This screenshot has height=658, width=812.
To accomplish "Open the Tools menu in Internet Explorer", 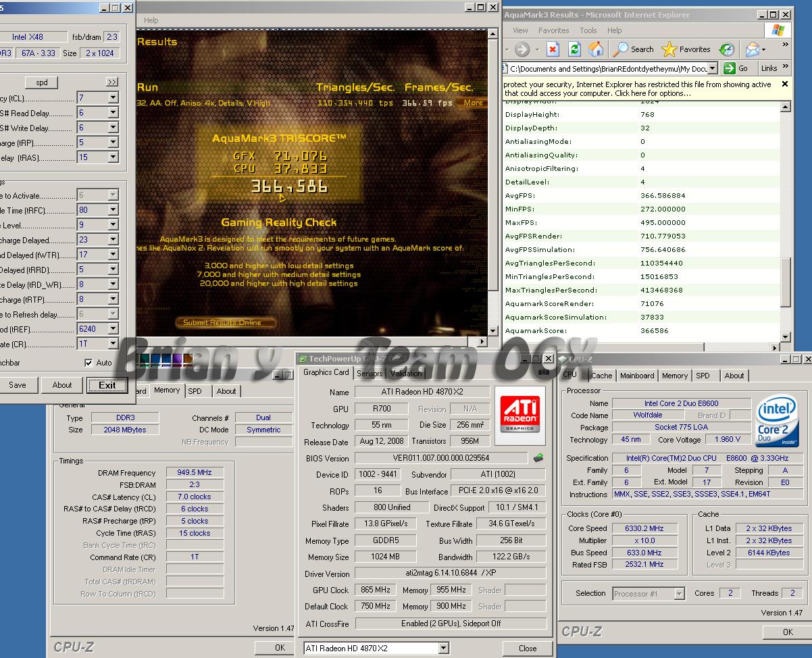I will click(x=588, y=30).
